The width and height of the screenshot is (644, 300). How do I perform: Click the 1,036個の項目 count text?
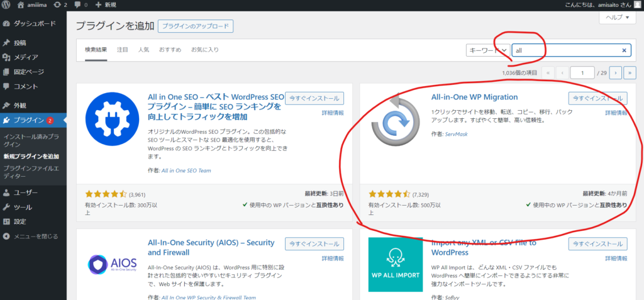coord(519,73)
